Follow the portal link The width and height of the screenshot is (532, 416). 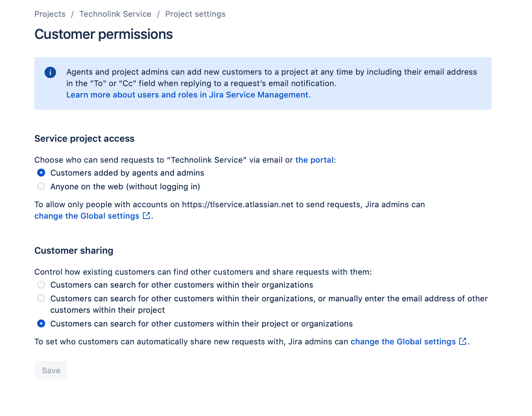coord(314,160)
